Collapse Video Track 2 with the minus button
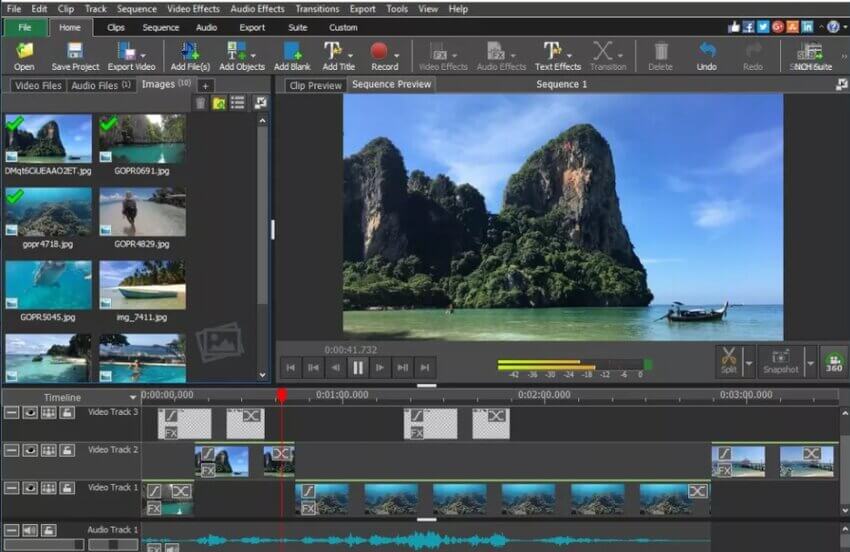The height and width of the screenshot is (552, 850). [11, 451]
